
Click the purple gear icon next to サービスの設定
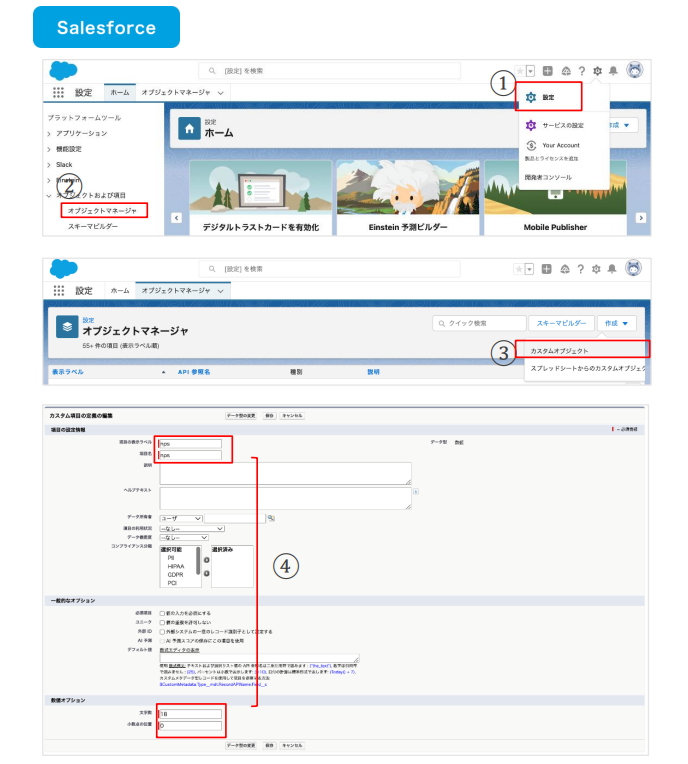[x=531, y=125]
